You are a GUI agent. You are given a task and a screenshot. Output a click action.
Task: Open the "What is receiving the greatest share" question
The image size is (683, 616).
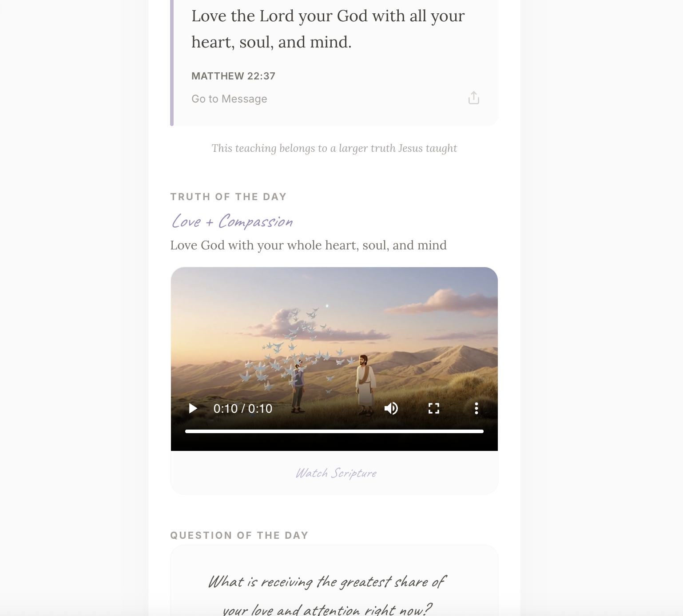[327, 596]
